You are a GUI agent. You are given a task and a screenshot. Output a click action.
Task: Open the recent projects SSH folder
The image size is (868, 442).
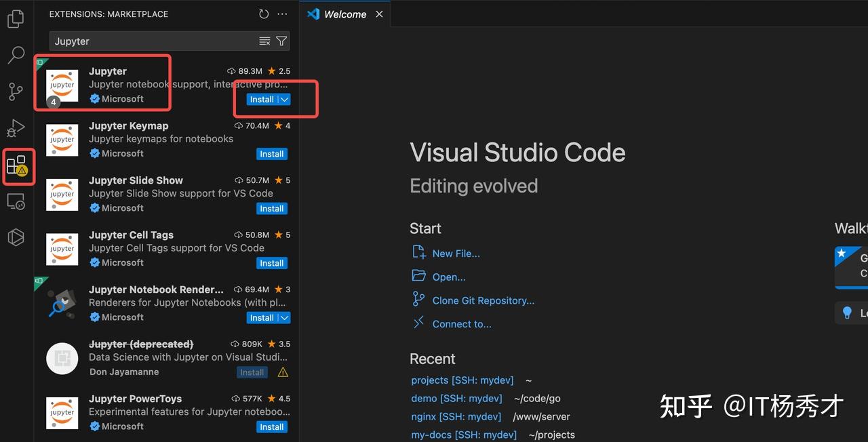pos(462,380)
